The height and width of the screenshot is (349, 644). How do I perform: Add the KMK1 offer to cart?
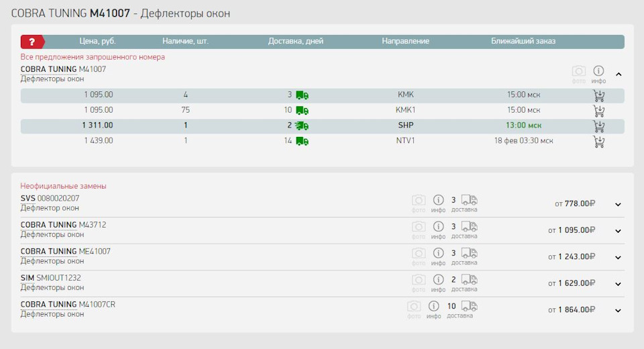coord(599,111)
